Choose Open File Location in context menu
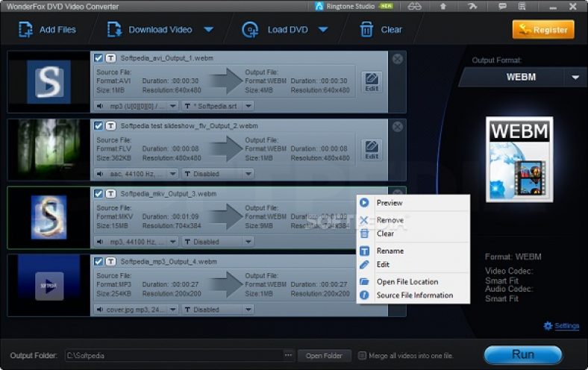The image size is (588, 370). [407, 282]
